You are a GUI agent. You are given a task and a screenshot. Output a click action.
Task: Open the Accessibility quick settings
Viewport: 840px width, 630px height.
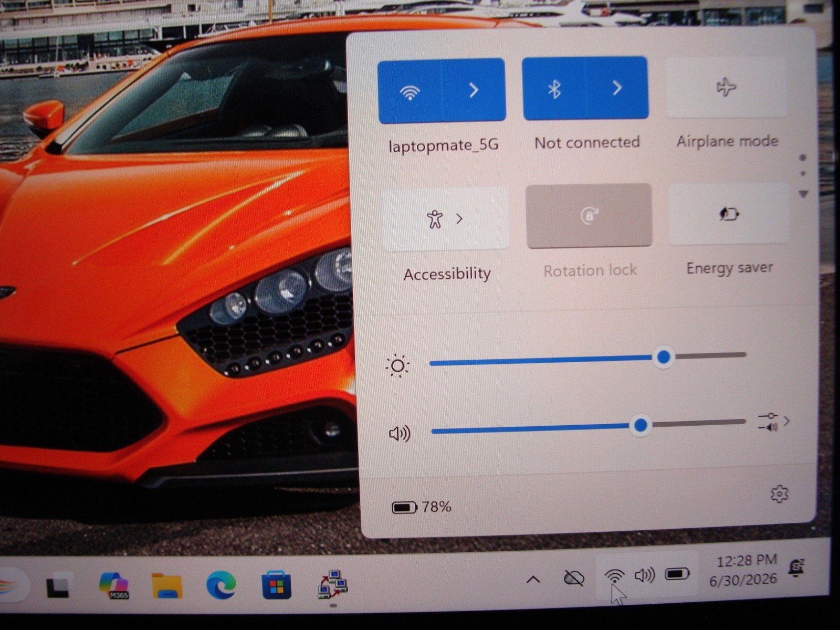coord(446,218)
